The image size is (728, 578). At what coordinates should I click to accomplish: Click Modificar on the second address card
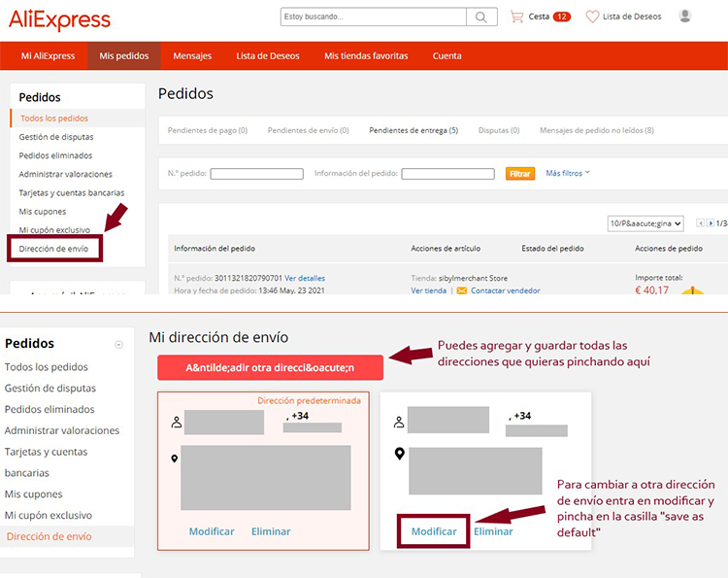click(434, 531)
